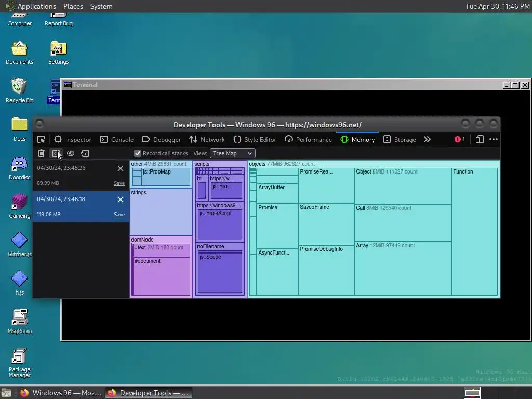Show more DevTools tabs via chevron
Screen dimensions: 532x399
click(427, 139)
